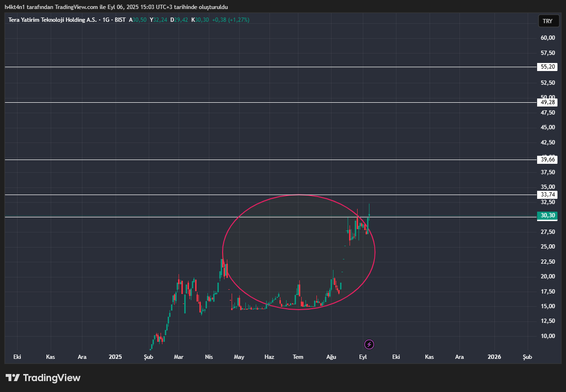
Task: Click the 57,50 price axis label
Action: [x=548, y=53]
